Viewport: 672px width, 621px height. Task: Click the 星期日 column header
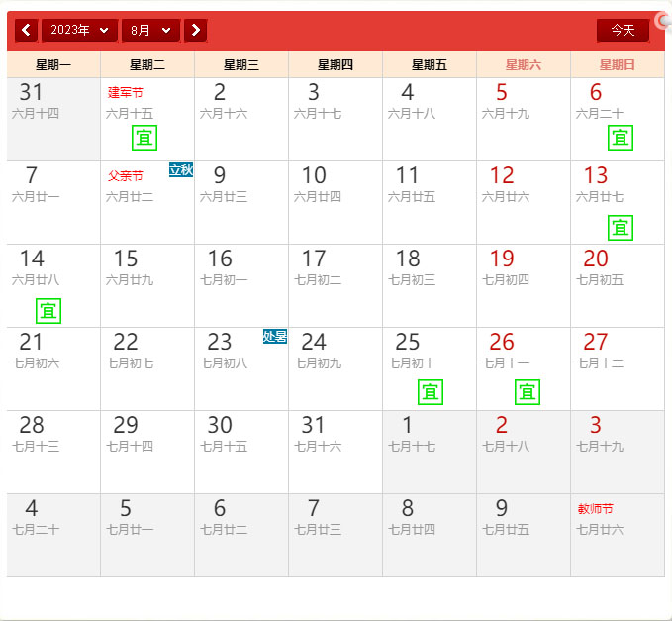pos(618,64)
